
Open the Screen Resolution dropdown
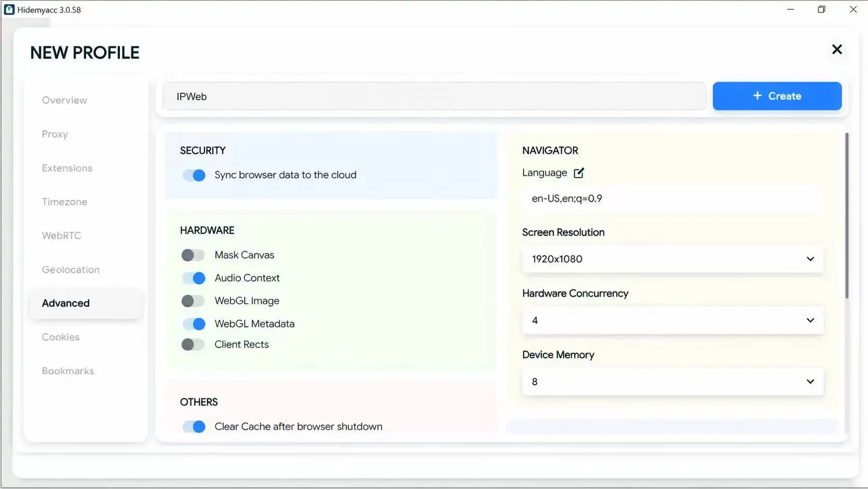[672, 259]
